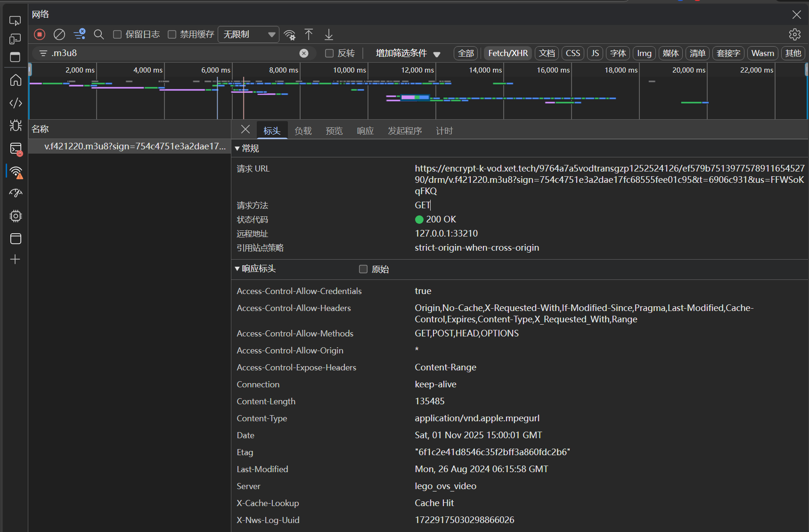The width and height of the screenshot is (809, 532).
Task: Clear the .m3u8 filter with the x button
Action: [304, 53]
